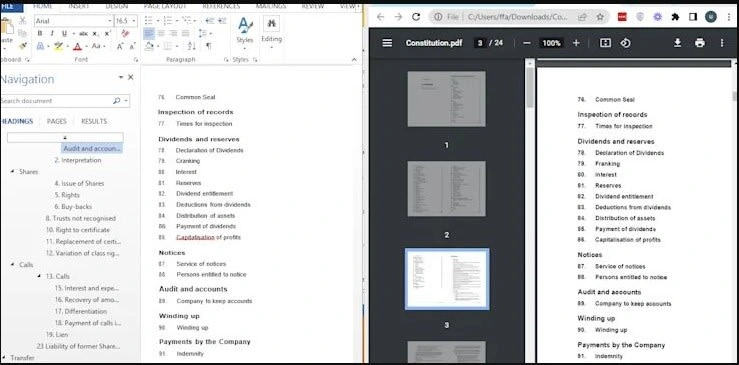
Task: Sort paragraph with A-Z icon
Action: [x=191, y=46]
